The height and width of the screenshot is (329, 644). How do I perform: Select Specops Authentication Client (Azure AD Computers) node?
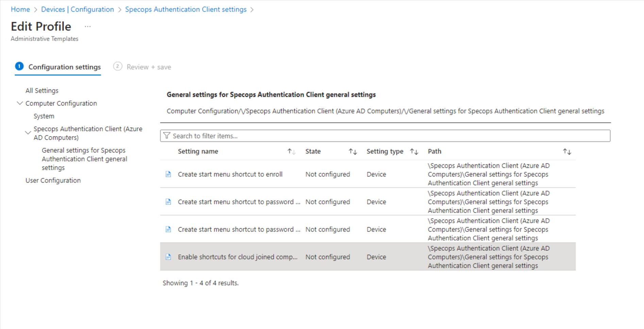coord(88,133)
